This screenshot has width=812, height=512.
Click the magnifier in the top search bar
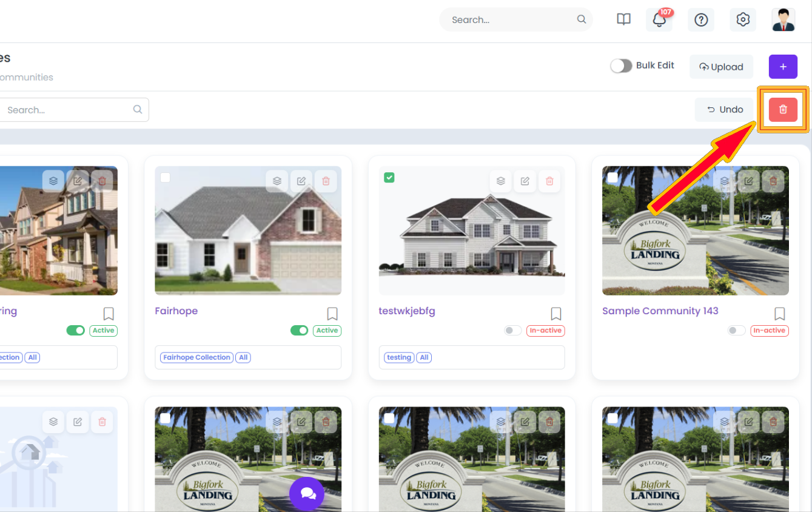(582, 19)
